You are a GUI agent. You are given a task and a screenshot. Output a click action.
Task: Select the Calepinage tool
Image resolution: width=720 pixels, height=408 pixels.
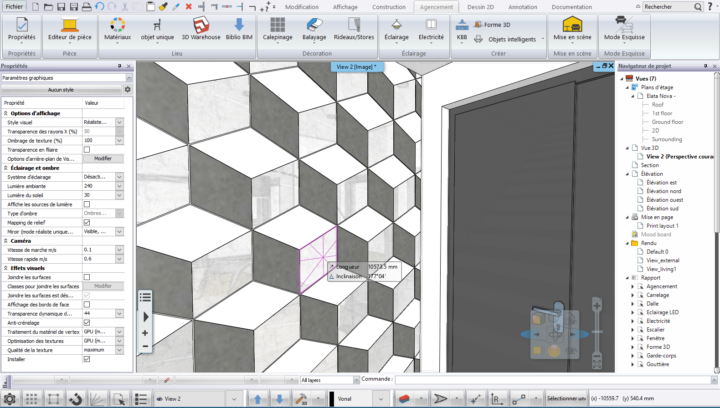277,29
